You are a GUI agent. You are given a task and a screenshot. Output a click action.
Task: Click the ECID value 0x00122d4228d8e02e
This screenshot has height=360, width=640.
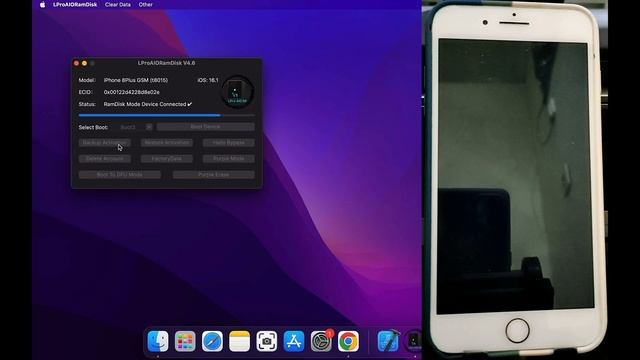pos(131,92)
